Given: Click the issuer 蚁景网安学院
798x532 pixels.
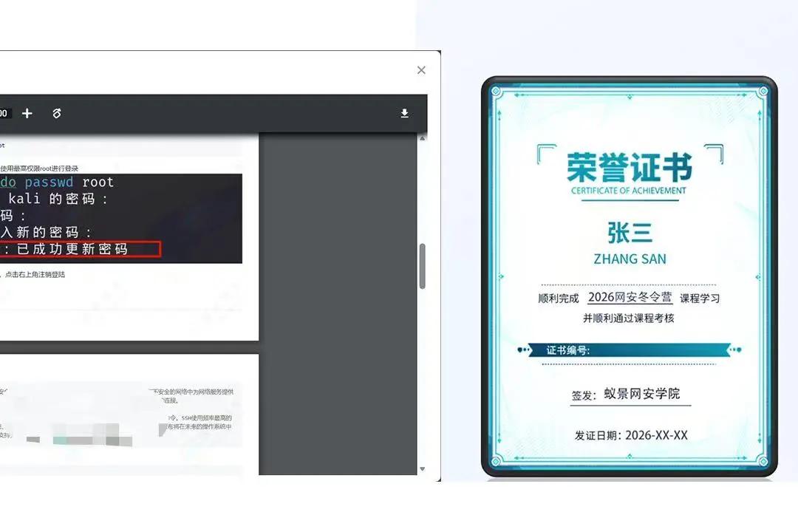Looking at the screenshot, I should 641,394.
